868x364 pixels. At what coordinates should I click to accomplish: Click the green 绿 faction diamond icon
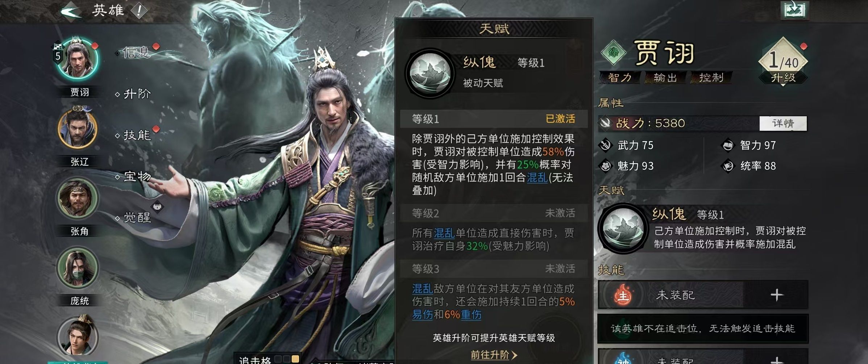click(x=613, y=53)
